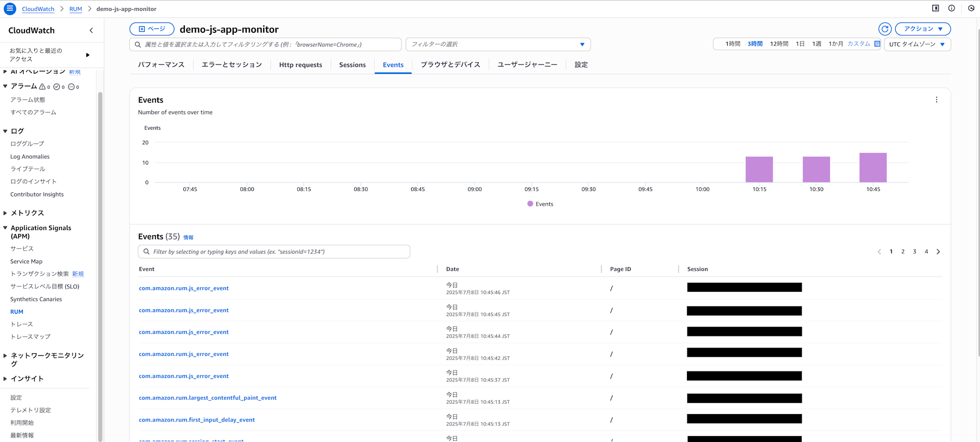Click the calendar icon next to カスタム
The height and width of the screenshot is (442, 980).
(x=877, y=44)
